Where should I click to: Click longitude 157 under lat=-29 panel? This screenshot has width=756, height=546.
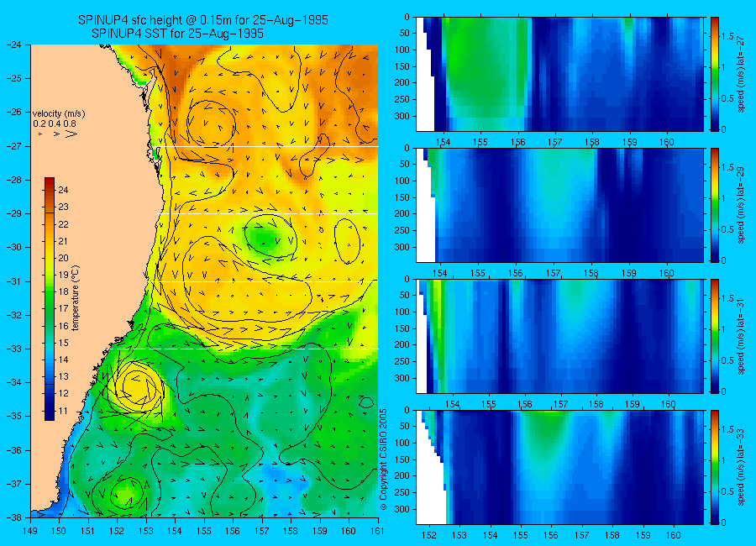(x=554, y=273)
